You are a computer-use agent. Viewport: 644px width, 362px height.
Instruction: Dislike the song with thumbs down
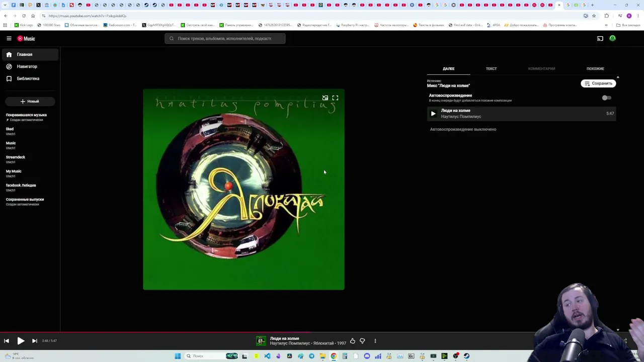pyautogui.click(x=362, y=341)
